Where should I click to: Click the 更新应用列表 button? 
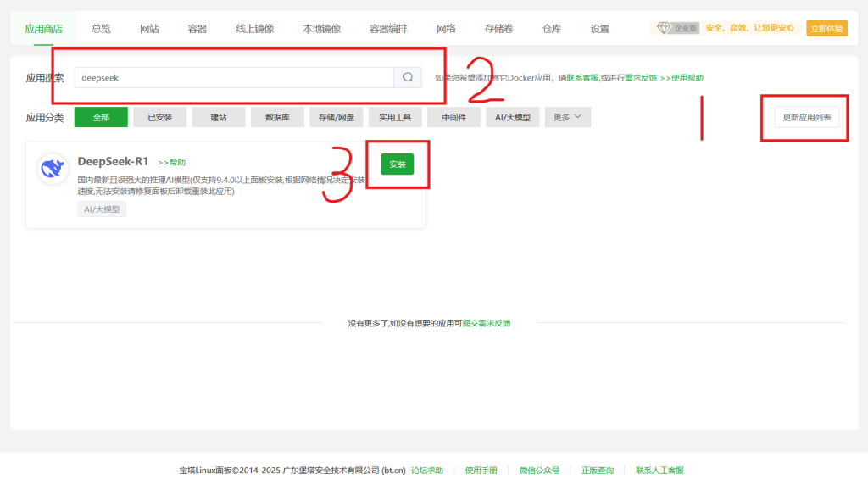[x=807, y=117]
